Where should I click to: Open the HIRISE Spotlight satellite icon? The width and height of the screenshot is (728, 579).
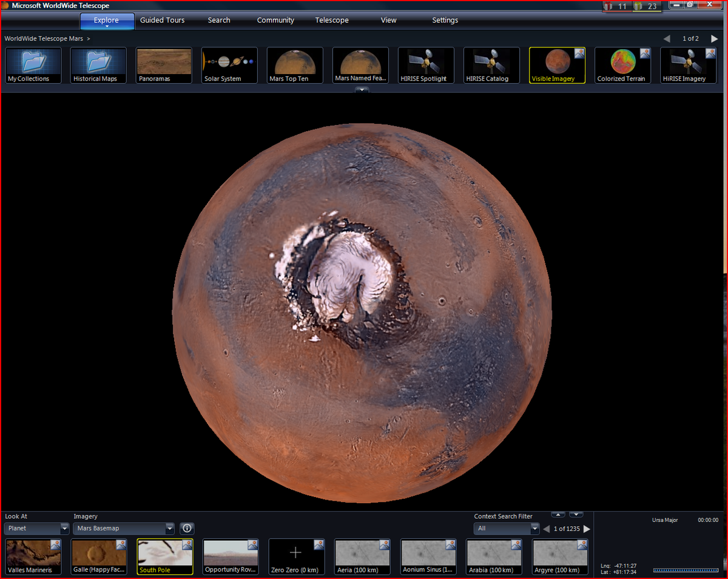[x=426, y=65]
